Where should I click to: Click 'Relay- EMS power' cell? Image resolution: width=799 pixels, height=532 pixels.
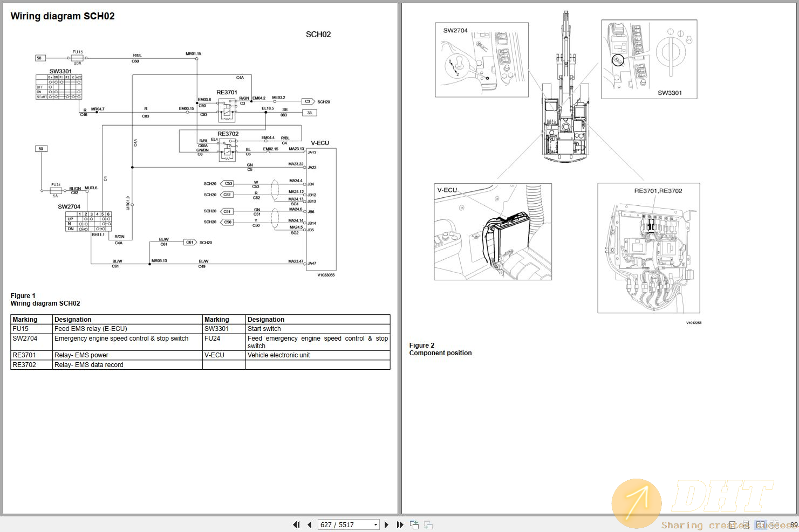click(x=127, y=355)
